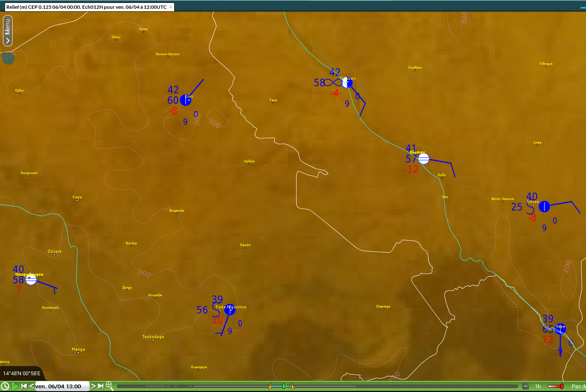
Task: Click the Diapaga city label
Action: click(x=383, y=306)
